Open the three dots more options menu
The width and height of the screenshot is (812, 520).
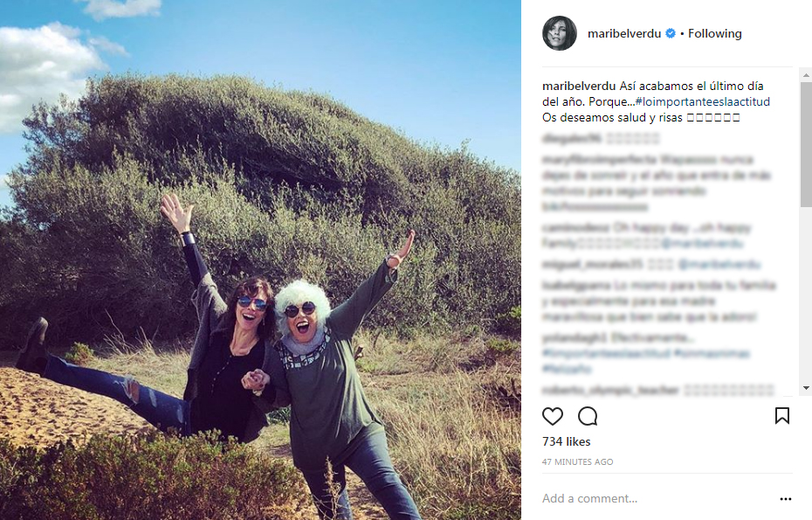786,499
